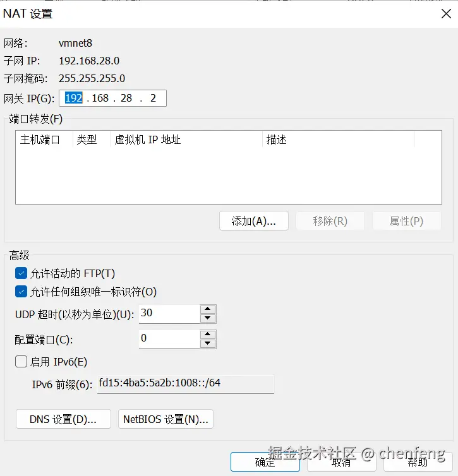Screen dimensions: 458x476
Task: Click the 帮助 button
Action: click(x=418, y=462)
